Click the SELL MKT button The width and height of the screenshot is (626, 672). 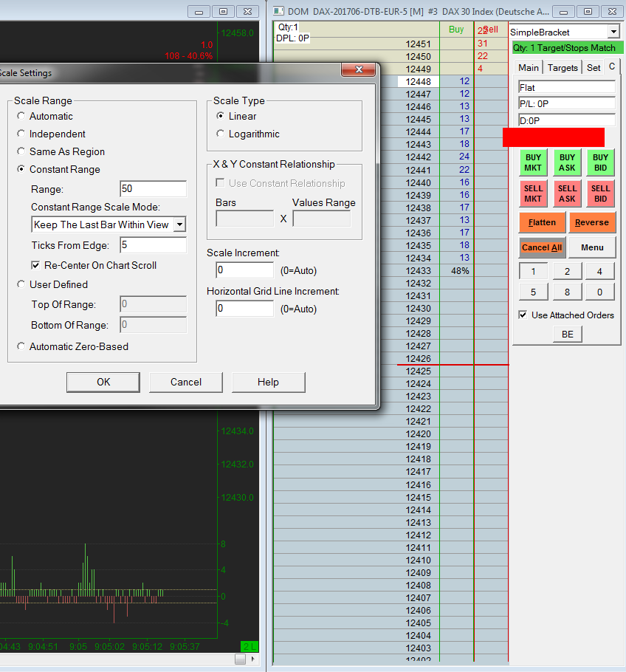click(533, 193)
